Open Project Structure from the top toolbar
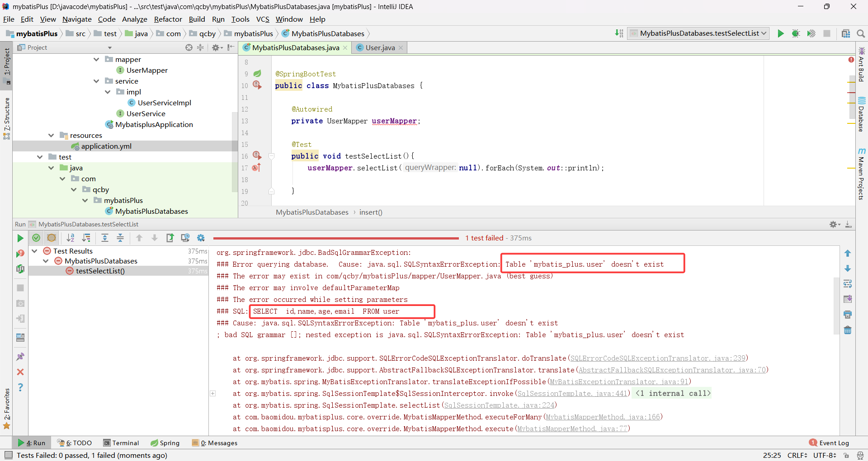Screen dimensions: 868x461 pos(845,33)
